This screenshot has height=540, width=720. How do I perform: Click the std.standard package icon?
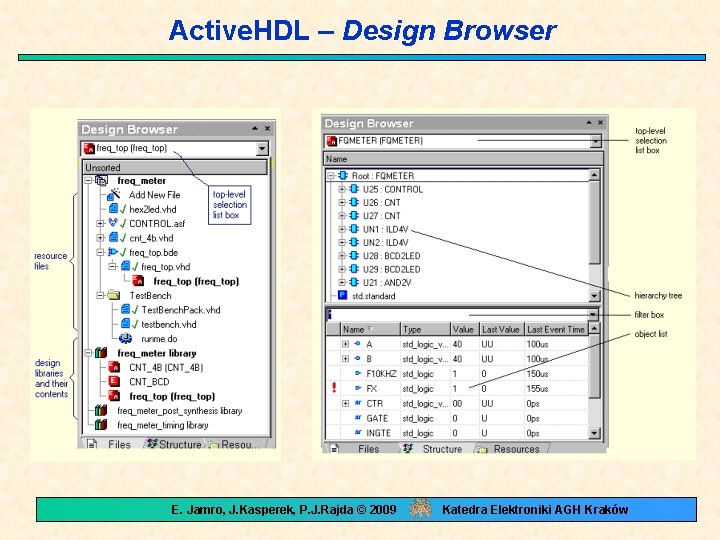[x=343, y=295]
